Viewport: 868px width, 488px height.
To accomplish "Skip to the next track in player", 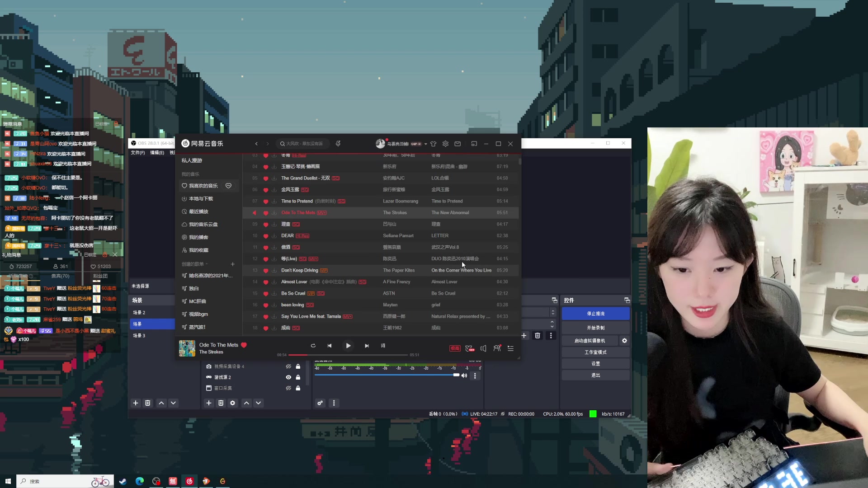I will point(367,346).
